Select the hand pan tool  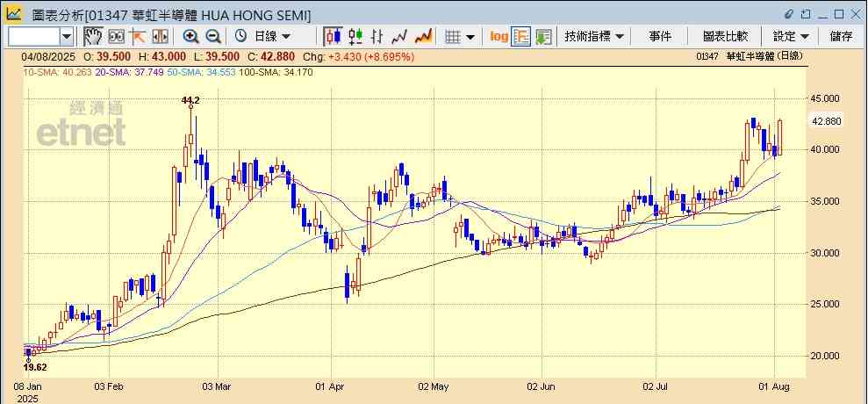[94, 37]
